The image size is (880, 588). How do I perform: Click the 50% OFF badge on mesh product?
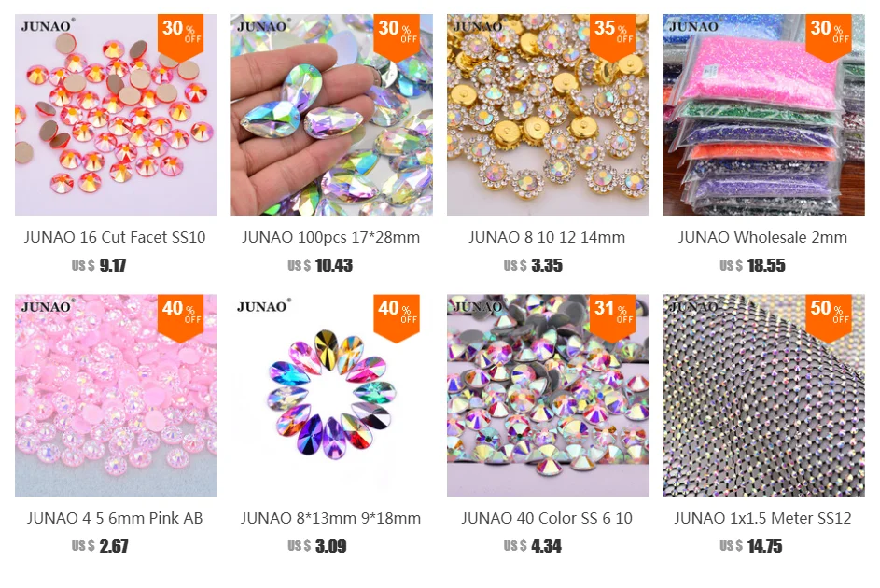pyautogui.click(x=829, y=316)
